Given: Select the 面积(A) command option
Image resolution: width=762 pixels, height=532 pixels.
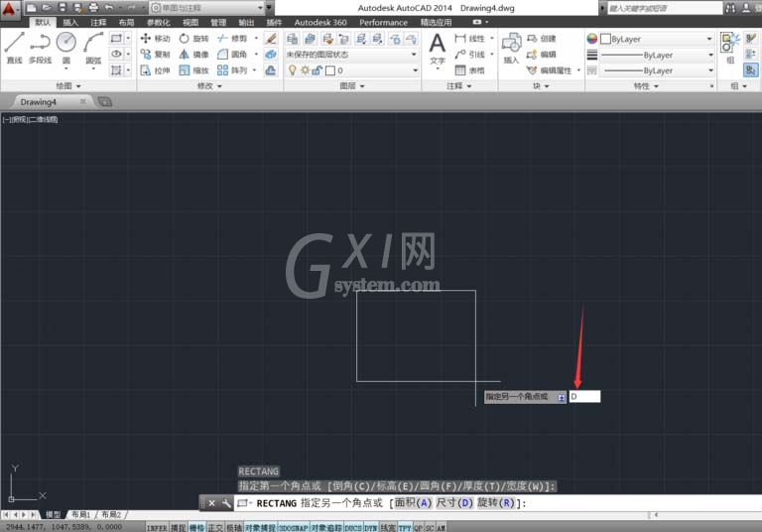Looking at the screenshot, I should click(413, 503).
